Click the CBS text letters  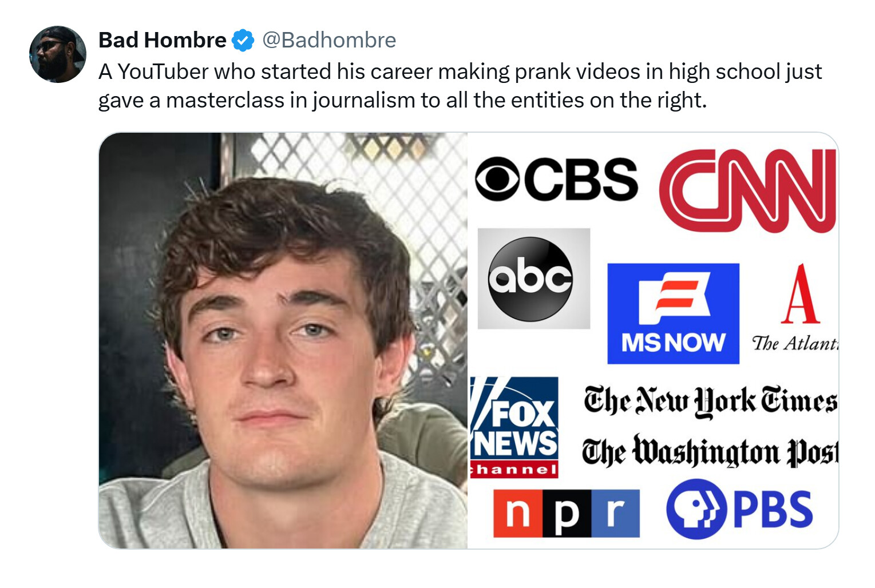point(581,180)
